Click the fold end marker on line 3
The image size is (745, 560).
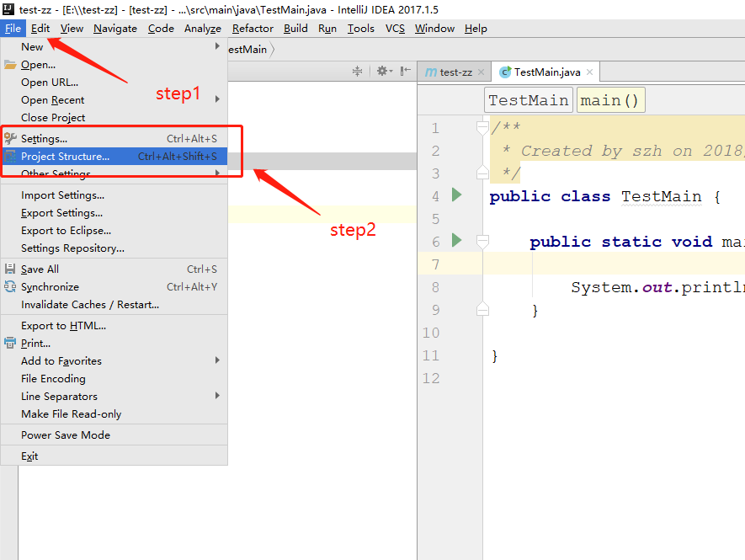pyautogui.click(x=482, y=172)
